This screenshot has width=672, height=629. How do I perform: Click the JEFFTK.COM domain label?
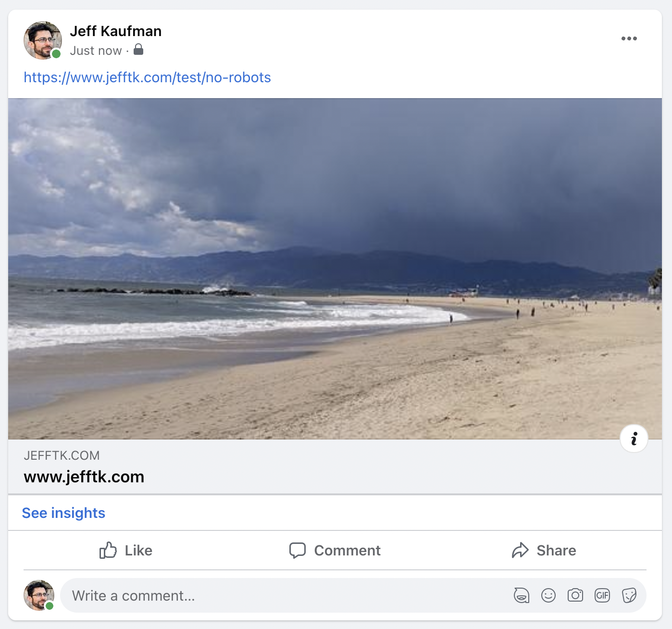[x=62, y=455]
